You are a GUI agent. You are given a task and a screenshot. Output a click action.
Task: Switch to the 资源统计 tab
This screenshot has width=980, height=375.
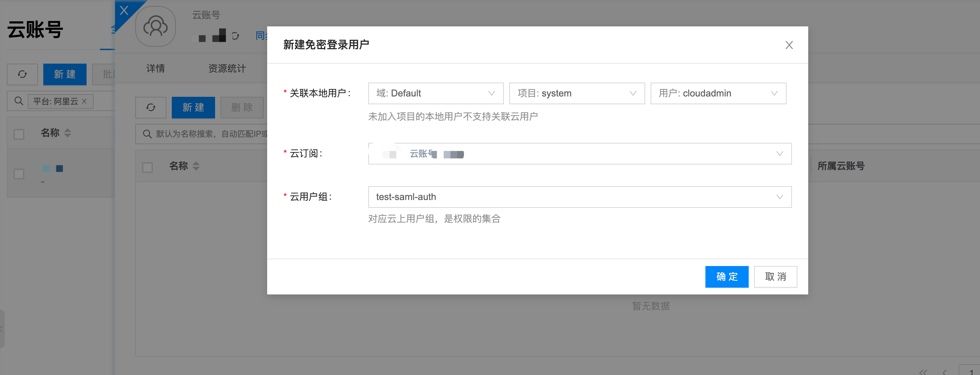pyautogui.click(x=227, y=68)
